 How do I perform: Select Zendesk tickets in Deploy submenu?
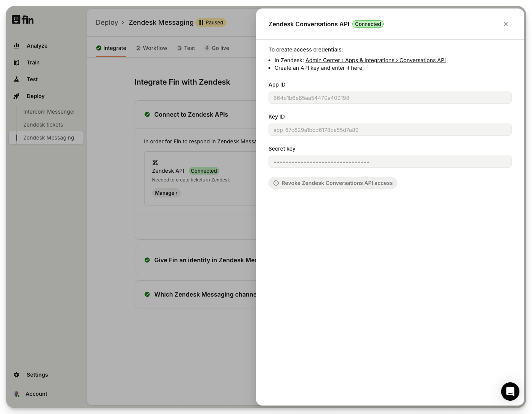coord(43,125)
